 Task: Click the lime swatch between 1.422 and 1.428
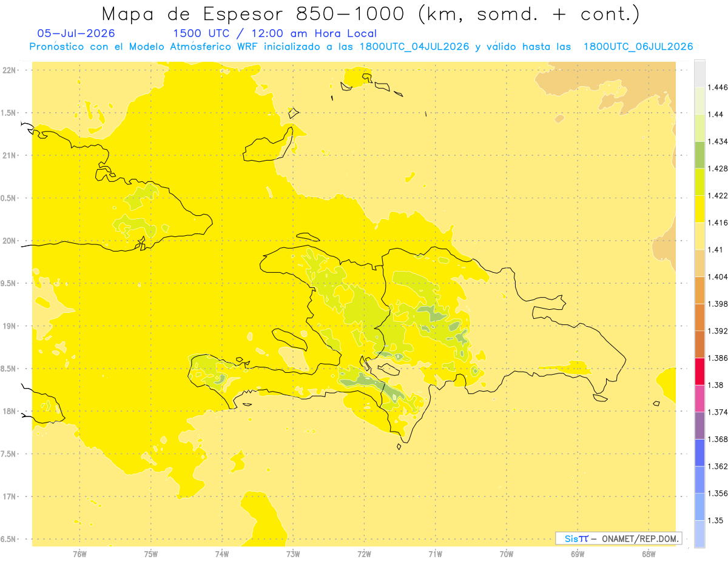[699, 182]
